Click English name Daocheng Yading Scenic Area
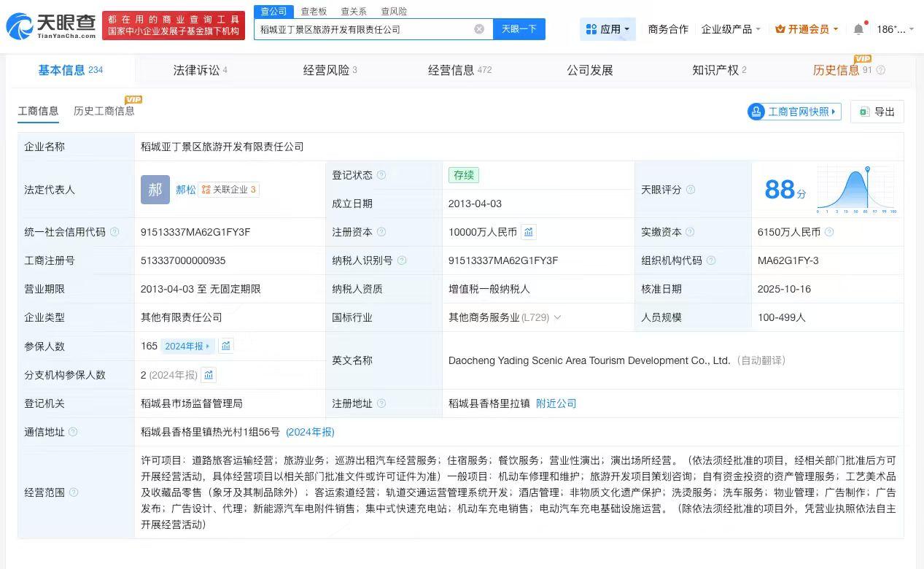Viewport: 924px width, 569px height. point(589,360)
